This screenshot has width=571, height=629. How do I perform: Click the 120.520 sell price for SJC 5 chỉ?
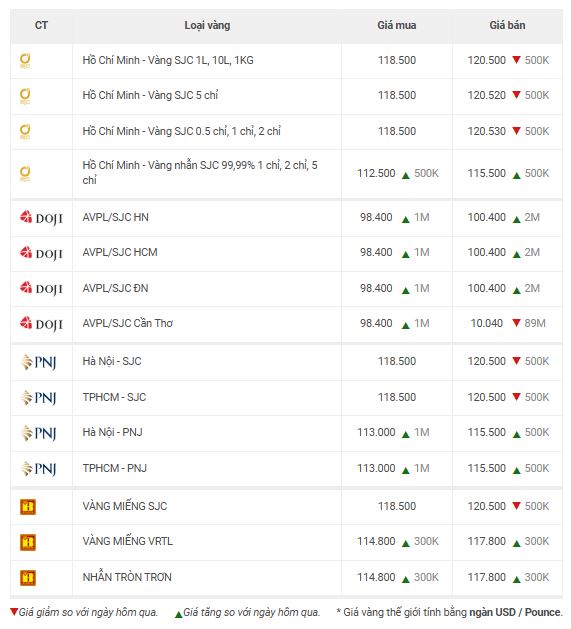(x=486, y=95)
